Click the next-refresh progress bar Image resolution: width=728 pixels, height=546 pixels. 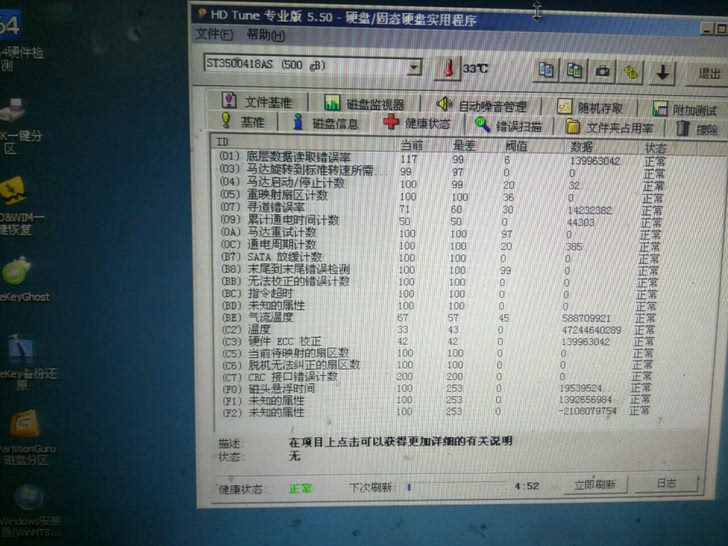coord(455,487)
